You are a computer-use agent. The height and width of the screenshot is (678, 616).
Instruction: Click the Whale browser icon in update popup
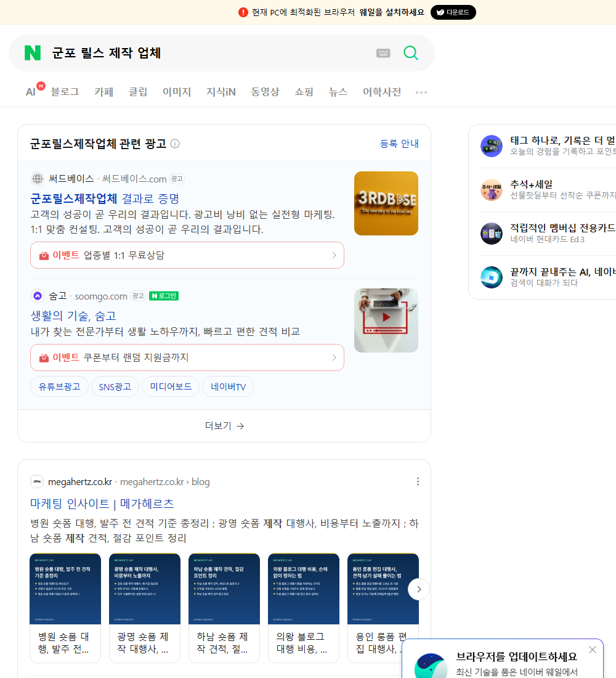tap(431, 666)
